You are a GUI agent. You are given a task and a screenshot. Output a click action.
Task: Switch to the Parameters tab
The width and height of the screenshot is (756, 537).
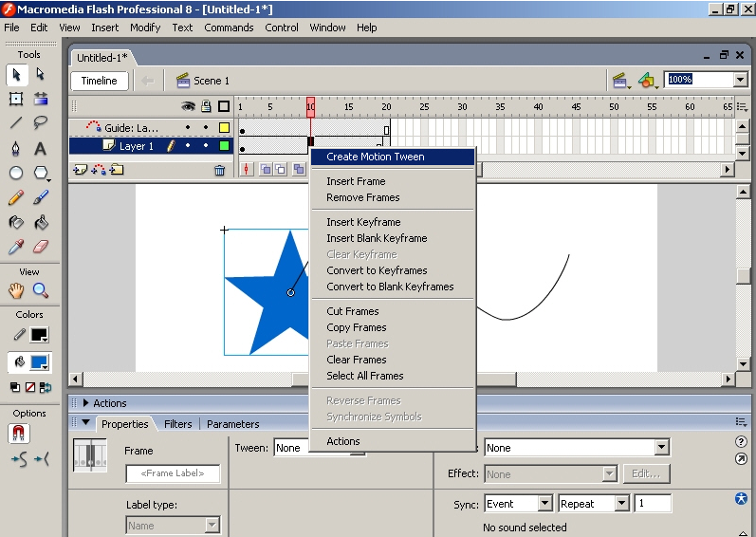click(x=233, y=424)
